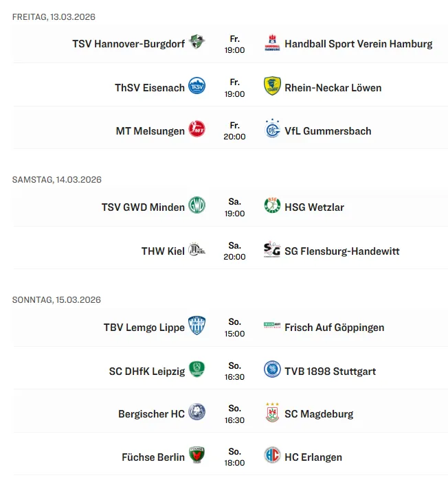Open the THW Kiel team link

[x=163, y=251]
